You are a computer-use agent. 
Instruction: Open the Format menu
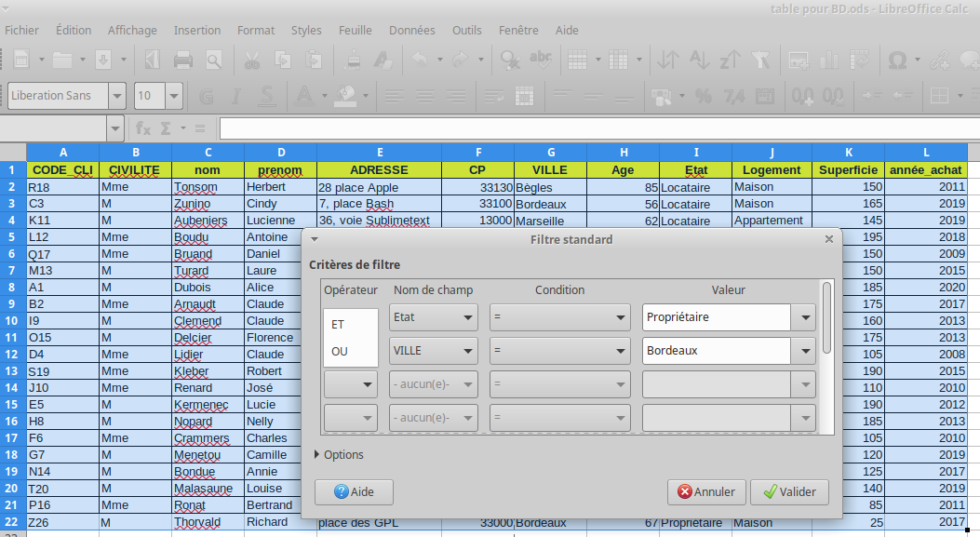pyautogui.click(x=256, y=30)
